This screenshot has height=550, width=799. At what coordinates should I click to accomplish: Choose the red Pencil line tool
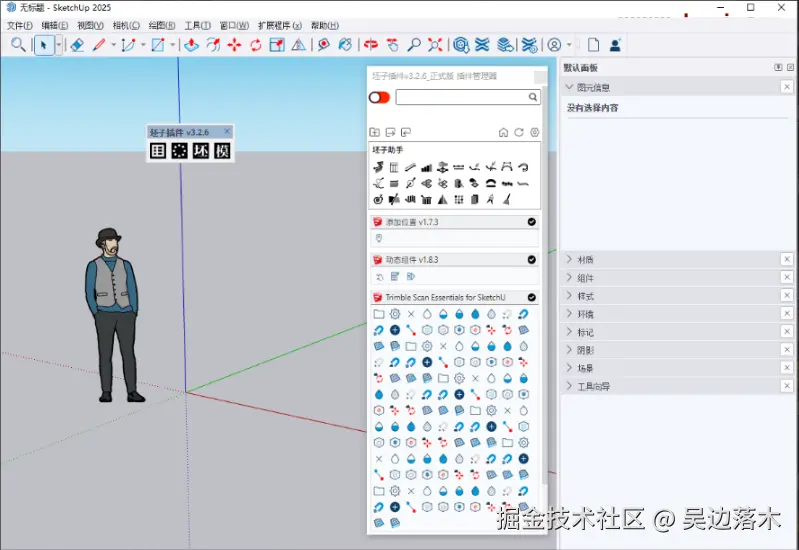click(x=99, y=45)
